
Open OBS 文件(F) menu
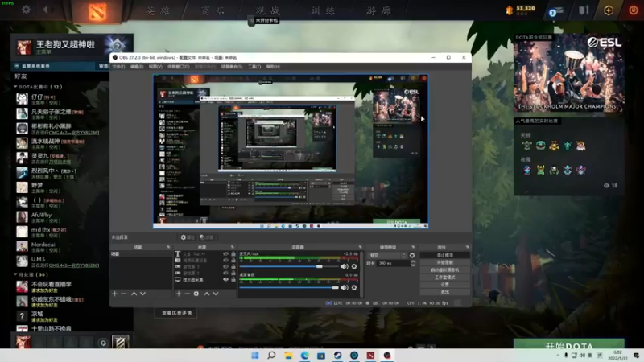(x=118, y=67)
